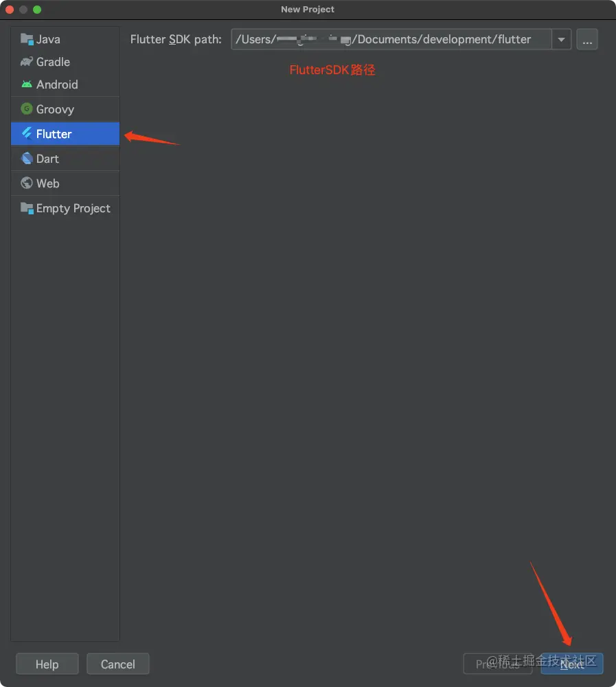Click the red macOS close button
The height and width of the screenshot is (687, 616).
click(x=10, y=10)
